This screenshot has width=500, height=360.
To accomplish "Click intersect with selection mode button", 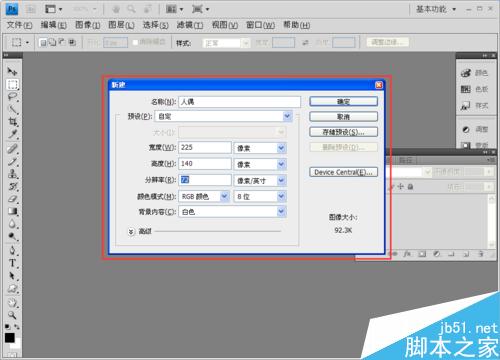I will click(x=72, y=42).
